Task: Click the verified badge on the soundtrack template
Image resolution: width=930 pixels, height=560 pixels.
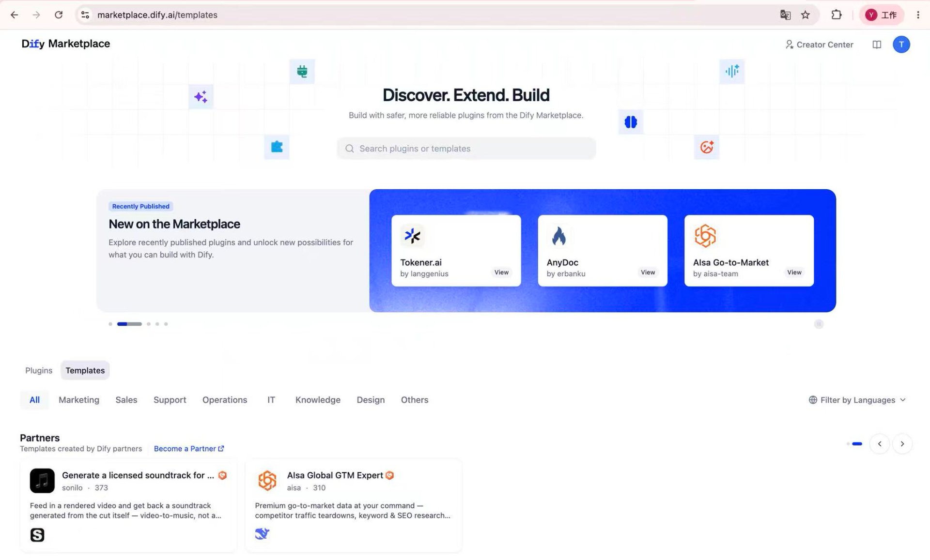Action: 222,475
